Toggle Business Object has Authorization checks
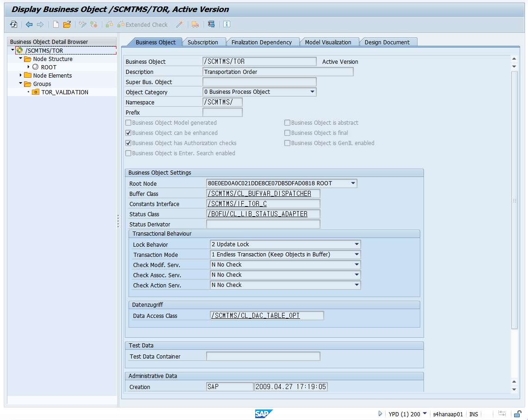This screenshot has height=420, width=528. [128, 143]
